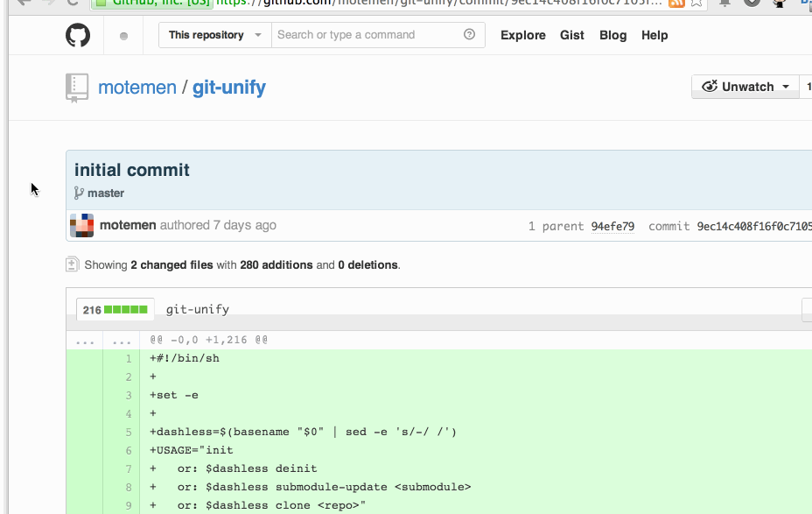Click the repository book icon
Image resolution: width=812 pixels, height=514 pixels.
[x=77, y=88]
